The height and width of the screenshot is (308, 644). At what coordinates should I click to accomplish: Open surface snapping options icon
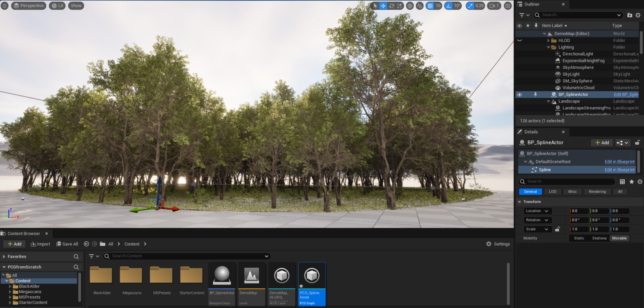click(x=420, y=6)
